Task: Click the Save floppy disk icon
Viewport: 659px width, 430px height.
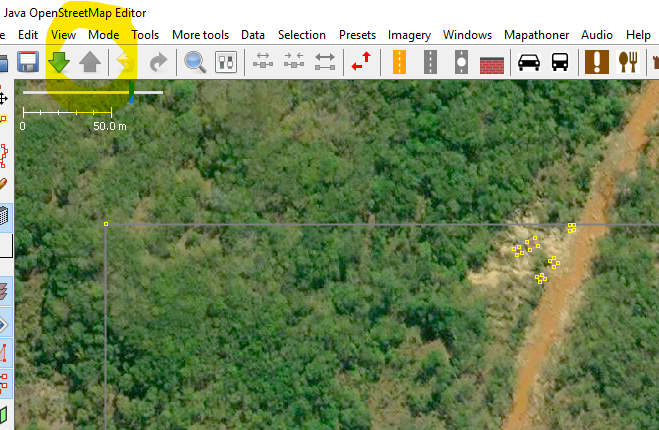Action: click(x=27, y=62)
